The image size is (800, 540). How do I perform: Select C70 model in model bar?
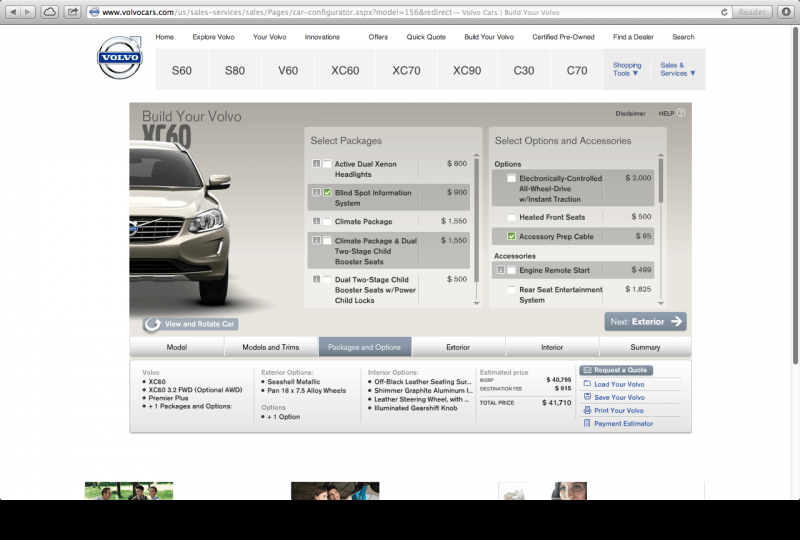point(577,70)
